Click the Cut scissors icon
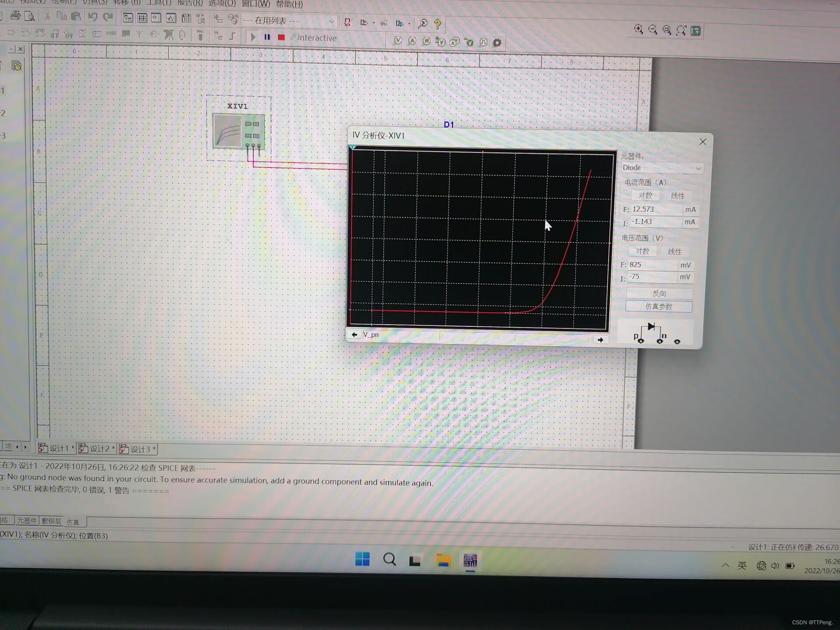The height and width of the screenshot is (630, 840). [x=48, y=17]
